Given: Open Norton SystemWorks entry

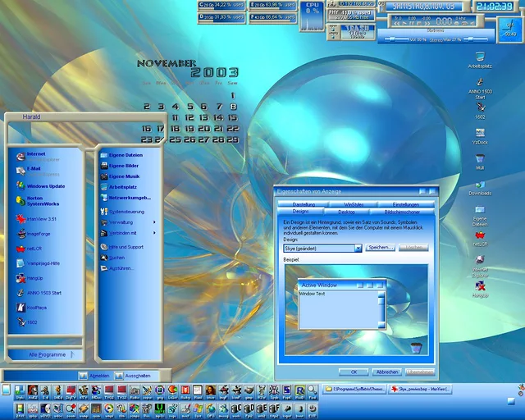Looking at the screenshot, I should (41, 201).
